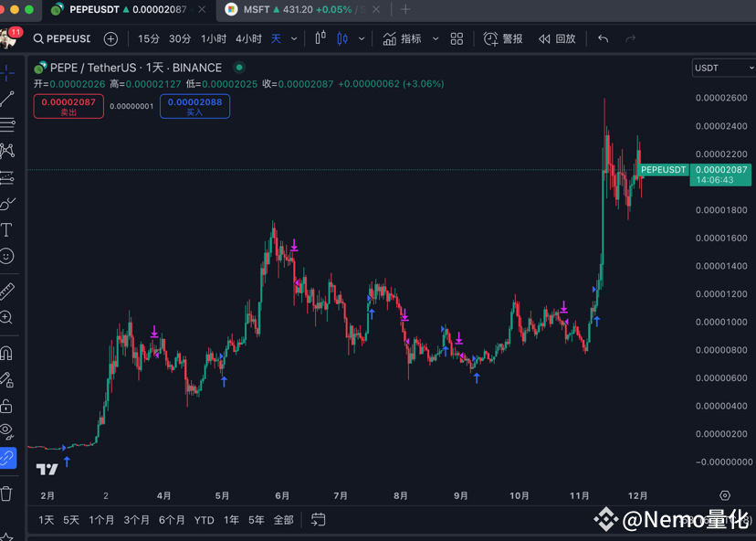This screenshot has height=541, width=756.
Task: Set interval to 15分
Action: pyautogui.click(x=149, y=38)
